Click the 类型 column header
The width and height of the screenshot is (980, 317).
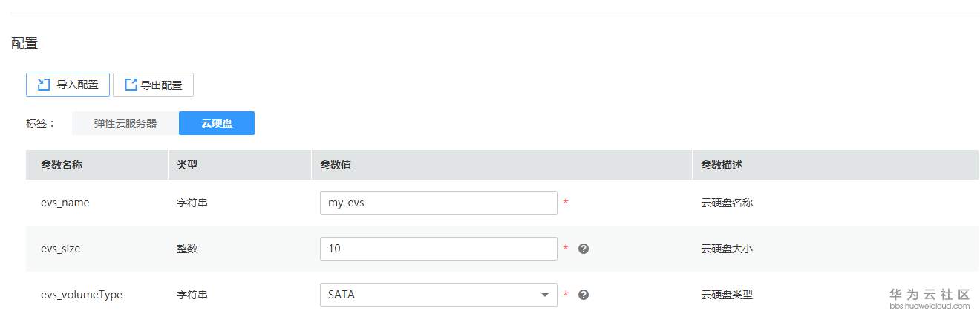coord(187,165)
